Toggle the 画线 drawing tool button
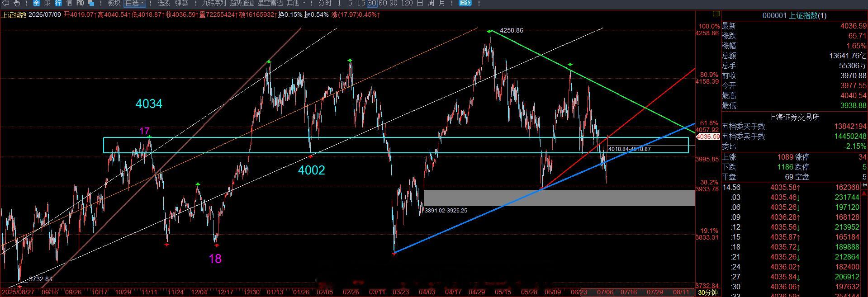Viewport: 868px width, 297px height. pos(465,3)
